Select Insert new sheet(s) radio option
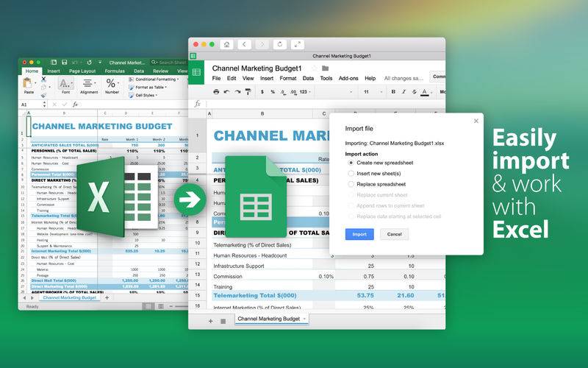588x368 pixels. coord(351,174)
